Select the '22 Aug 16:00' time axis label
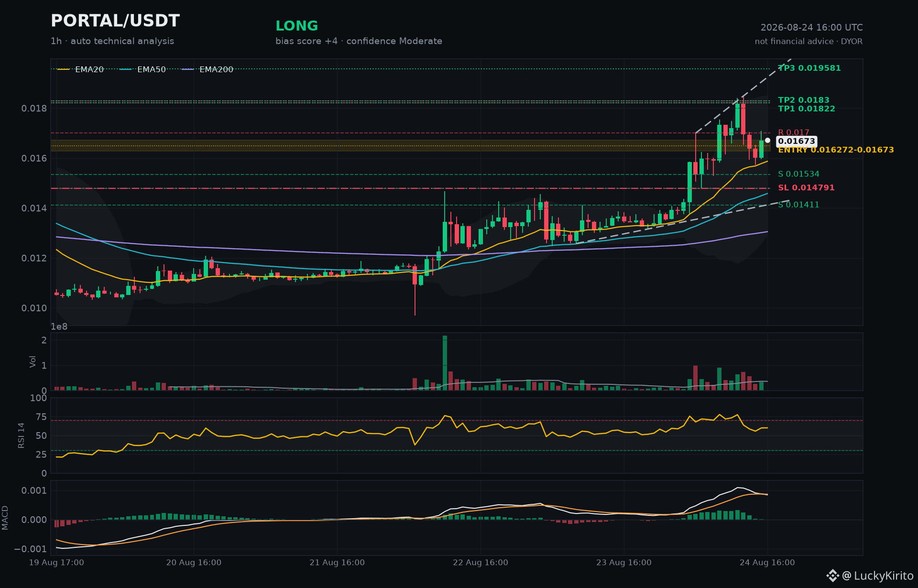The width and height of the screenshot is (918, 588). click(481, 563)
